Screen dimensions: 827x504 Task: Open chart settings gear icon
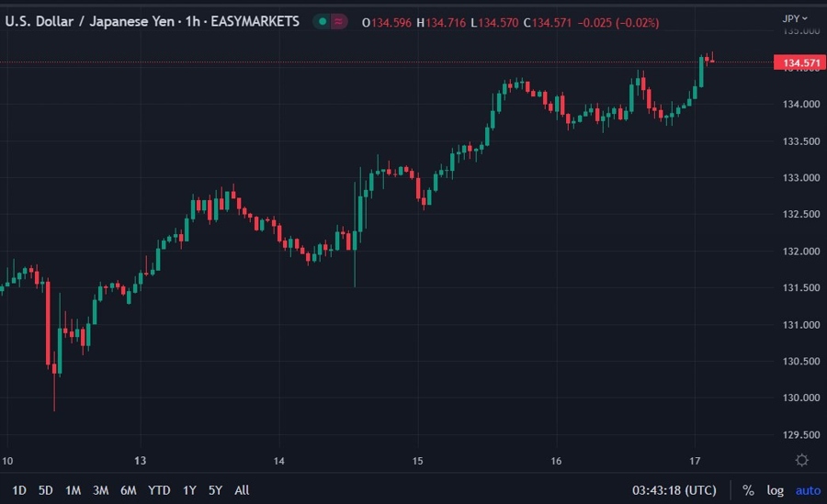801,460
